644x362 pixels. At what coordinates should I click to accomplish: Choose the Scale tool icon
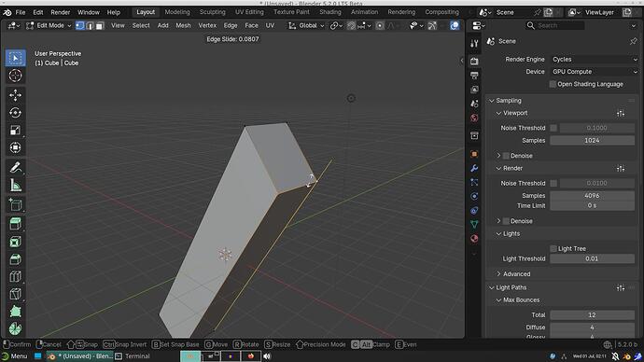[x=15, y=130]
